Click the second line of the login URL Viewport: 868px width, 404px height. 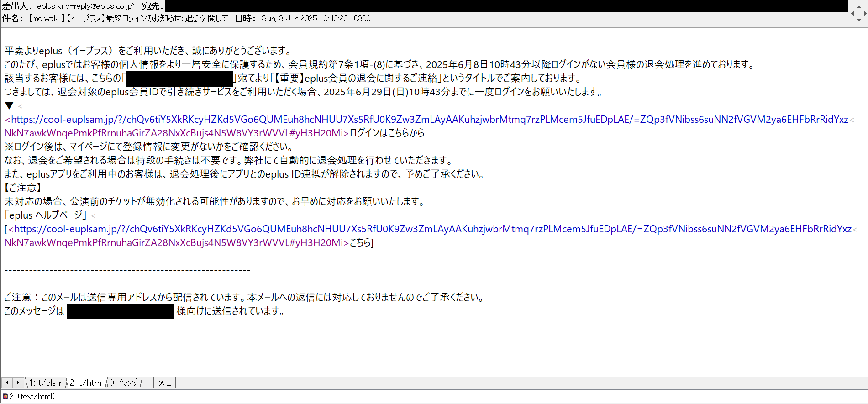click(x=176, y=133)
